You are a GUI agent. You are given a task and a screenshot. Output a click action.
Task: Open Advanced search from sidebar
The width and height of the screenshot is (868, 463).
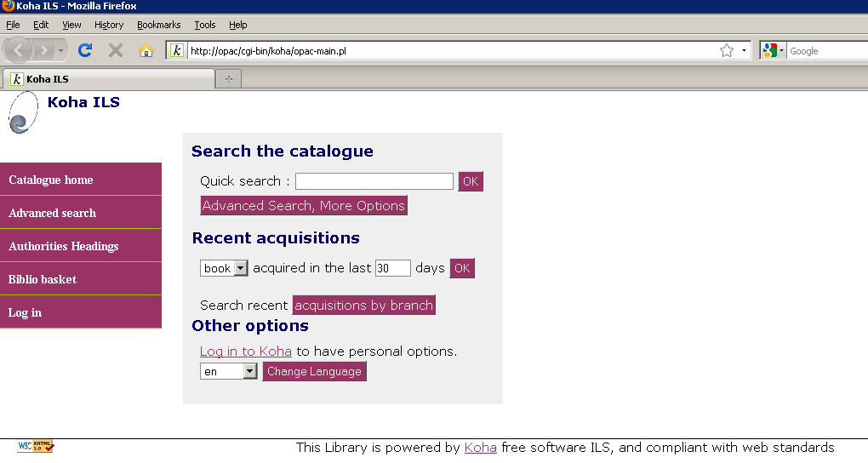click(x=81, y=213)
